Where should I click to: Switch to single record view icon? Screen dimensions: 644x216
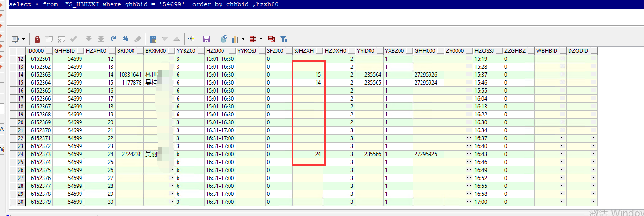click(153, 39)
